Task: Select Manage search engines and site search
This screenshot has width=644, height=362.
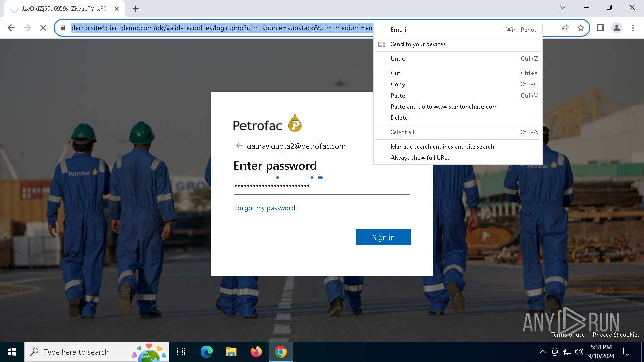Action: (458, 147)
